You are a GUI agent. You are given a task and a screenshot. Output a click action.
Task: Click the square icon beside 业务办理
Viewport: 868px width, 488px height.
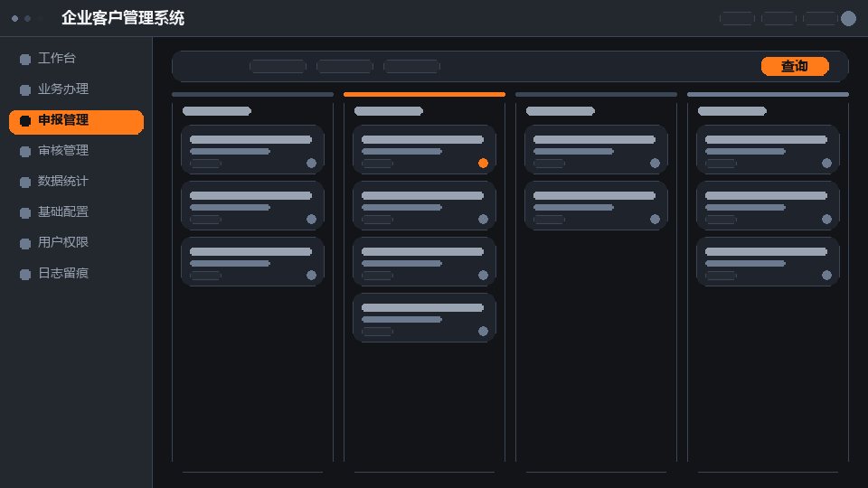(25, 89)
